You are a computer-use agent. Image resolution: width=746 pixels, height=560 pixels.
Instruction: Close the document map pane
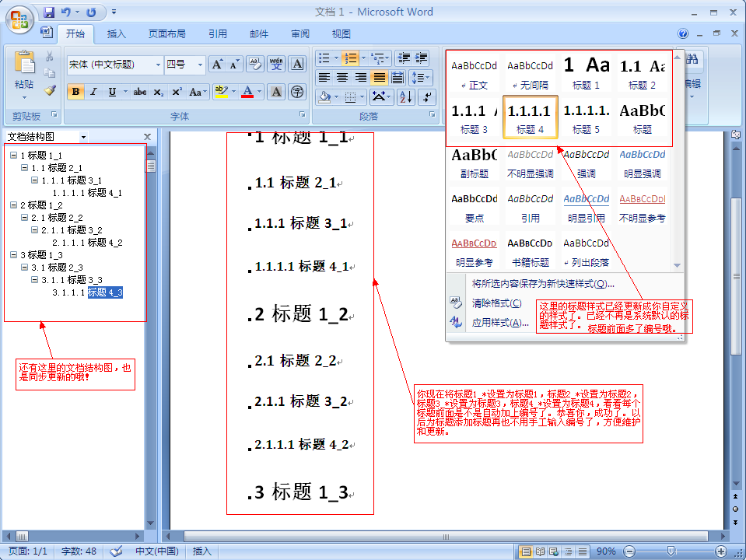(147, 137)
